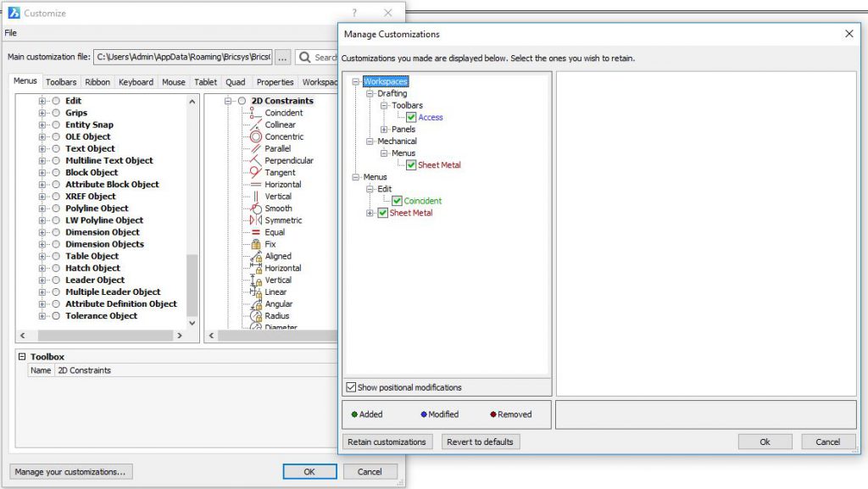Click the green Added legend dot
Image resolution: width=868 pixels, height=489 pixels.
pos(354,414)
